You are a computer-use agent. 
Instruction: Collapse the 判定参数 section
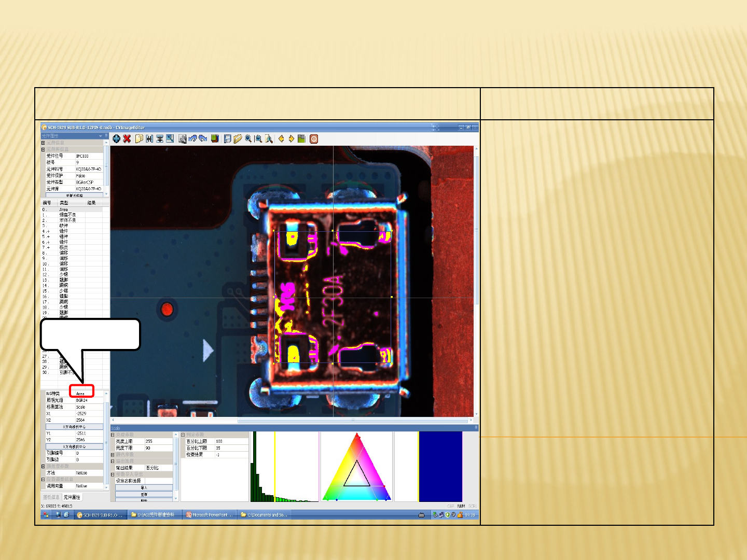pos(183,435)
